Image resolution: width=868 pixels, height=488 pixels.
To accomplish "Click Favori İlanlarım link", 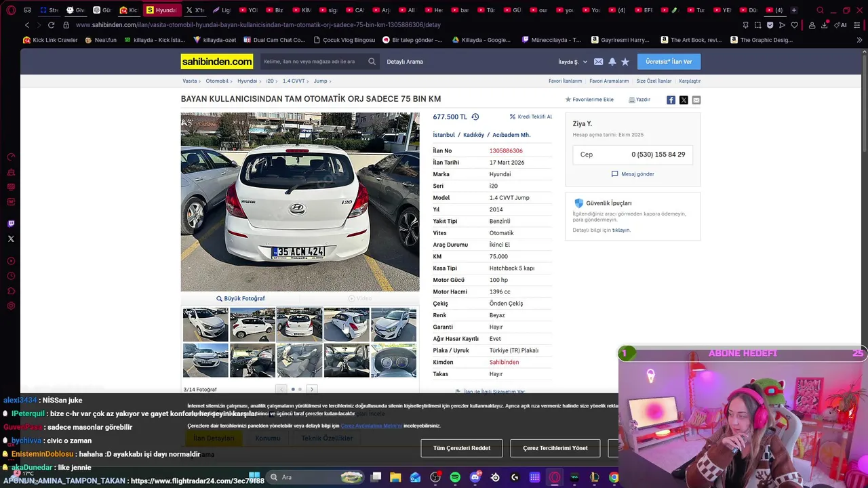I will [566, 81].
